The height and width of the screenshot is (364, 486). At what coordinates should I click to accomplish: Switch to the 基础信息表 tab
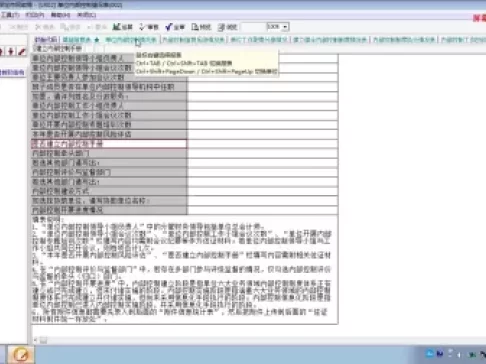77,40
